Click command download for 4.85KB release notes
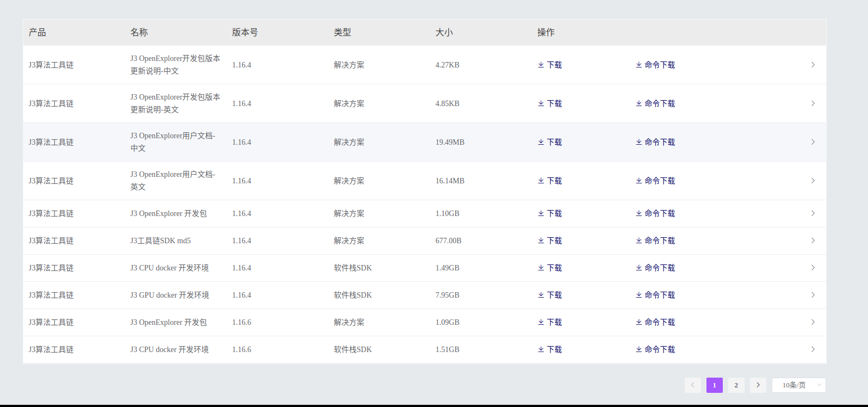Viewport: 868px width, 407px height. pos(655,103)
